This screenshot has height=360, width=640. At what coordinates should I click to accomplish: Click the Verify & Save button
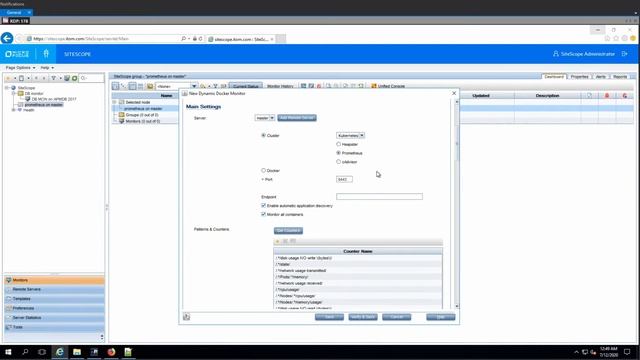[x=363, y=317]
